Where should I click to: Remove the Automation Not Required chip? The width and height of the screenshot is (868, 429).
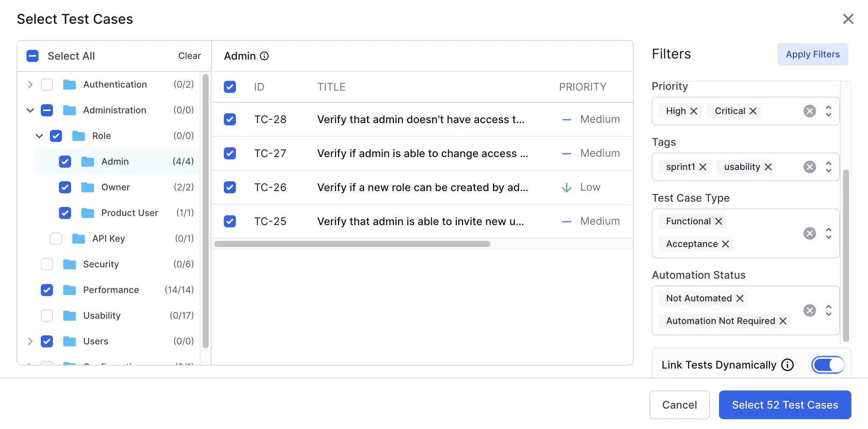783,321
